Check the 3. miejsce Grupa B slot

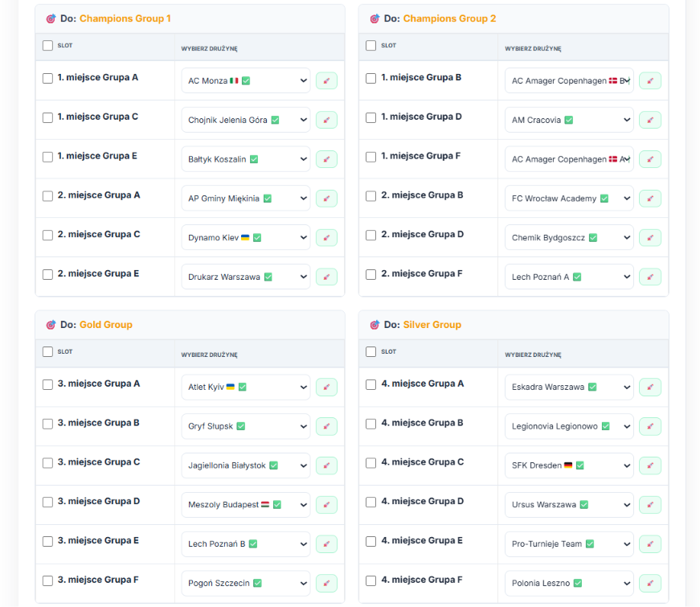(x=47, y=424)
